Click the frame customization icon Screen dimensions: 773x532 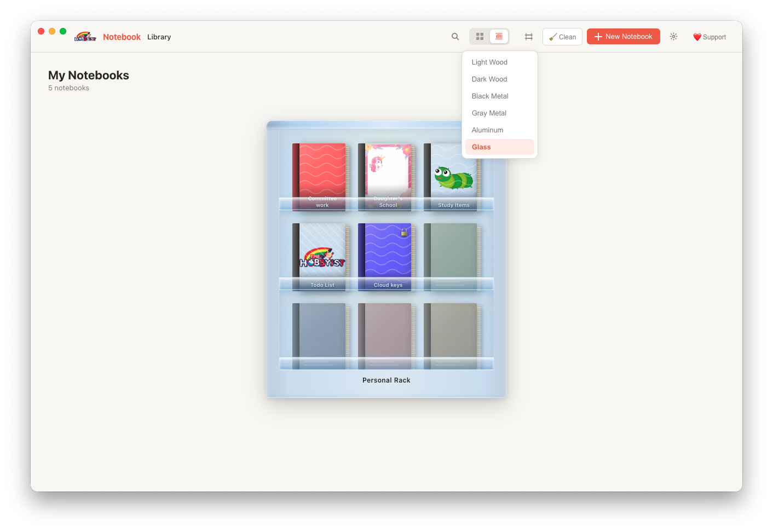[528, 36]
